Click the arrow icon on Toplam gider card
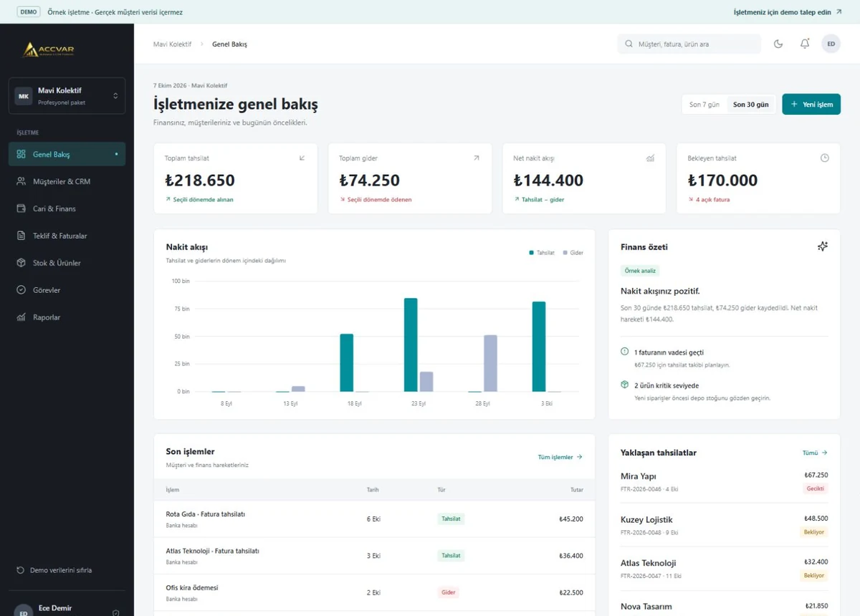The image size is (860, 616). tap(476, 158)
